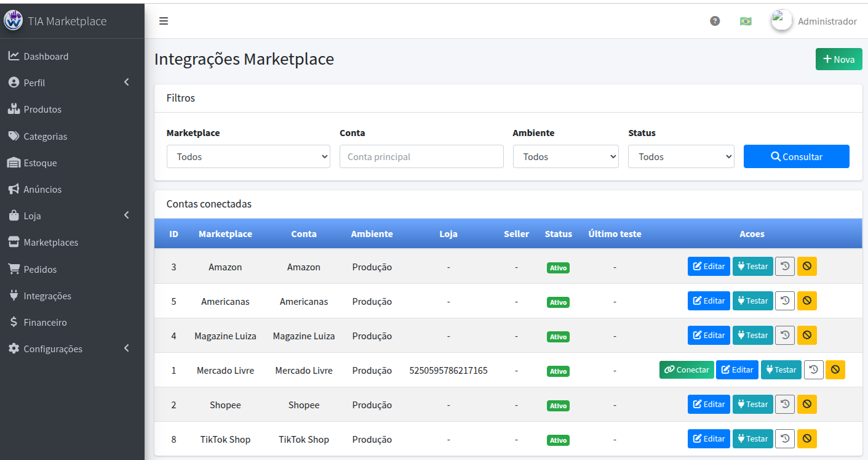Image resolution: width=868 pixels, height=460 pixels.
Task: Click the Administrador username text
Action: point(827,21)
